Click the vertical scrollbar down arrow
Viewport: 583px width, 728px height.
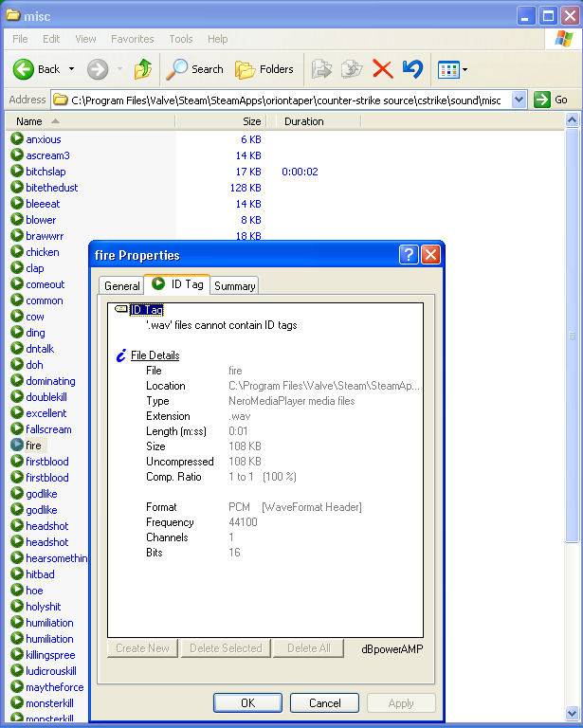[572, 714]
